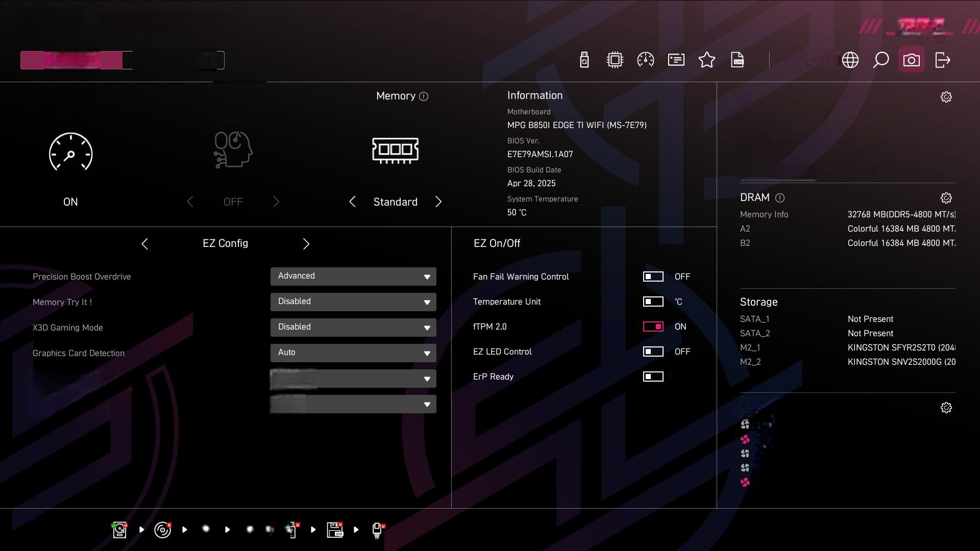Screen dimensions: 980x551
Task: Click the CPU chip icon in top toolbar
Action: 615,60
